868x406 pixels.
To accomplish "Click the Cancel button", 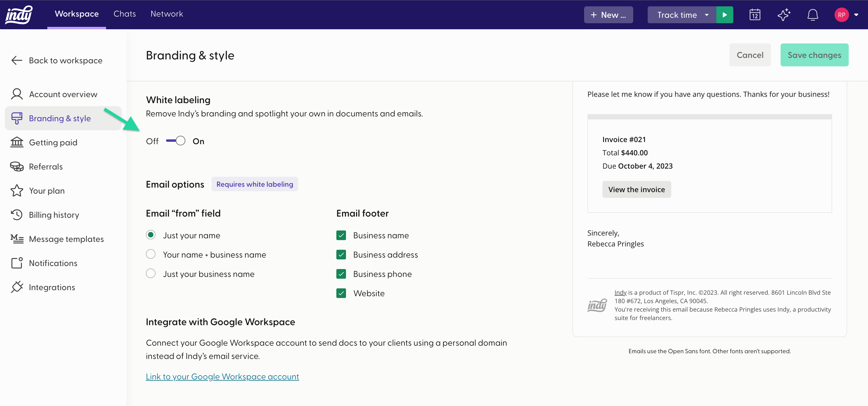I will coord(750,55).
